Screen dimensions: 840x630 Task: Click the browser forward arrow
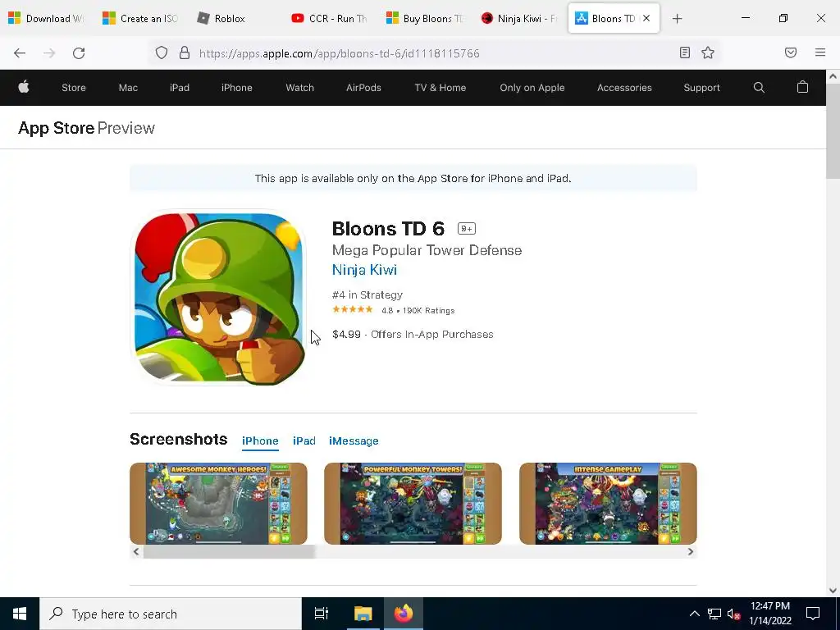click(49, 52)
